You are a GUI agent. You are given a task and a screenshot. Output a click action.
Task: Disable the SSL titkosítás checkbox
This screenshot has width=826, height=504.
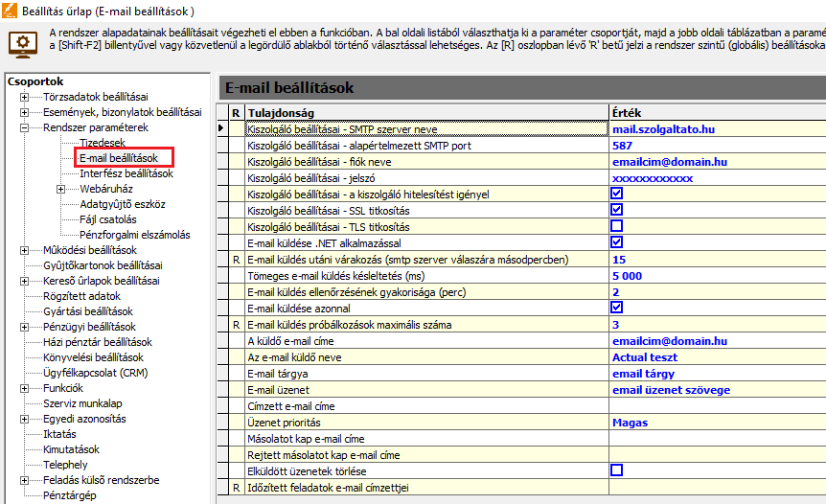617,210
